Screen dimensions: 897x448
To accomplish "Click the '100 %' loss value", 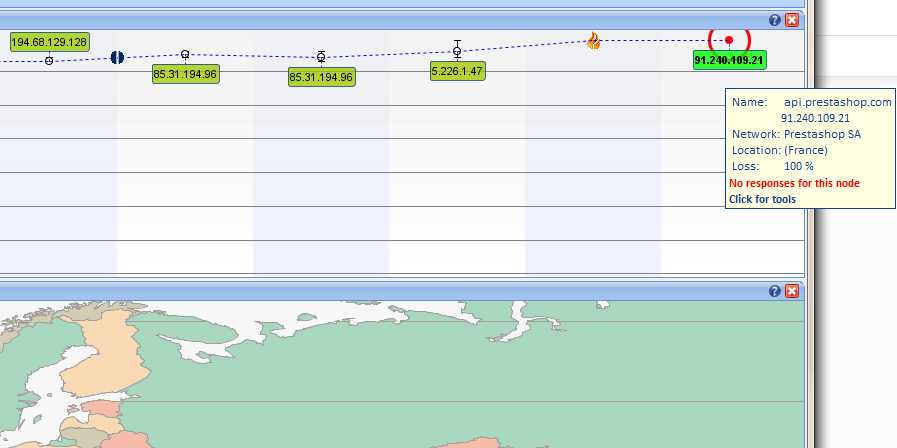I will click(x=799, y=166).
